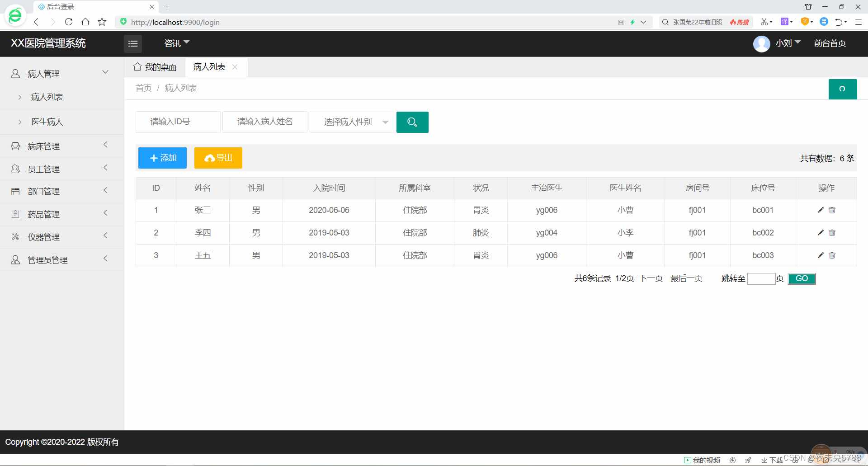Collapse the 病人管理 sidebar menu
The width and height of the screenshot is (868, 466).
click(62, 74)
